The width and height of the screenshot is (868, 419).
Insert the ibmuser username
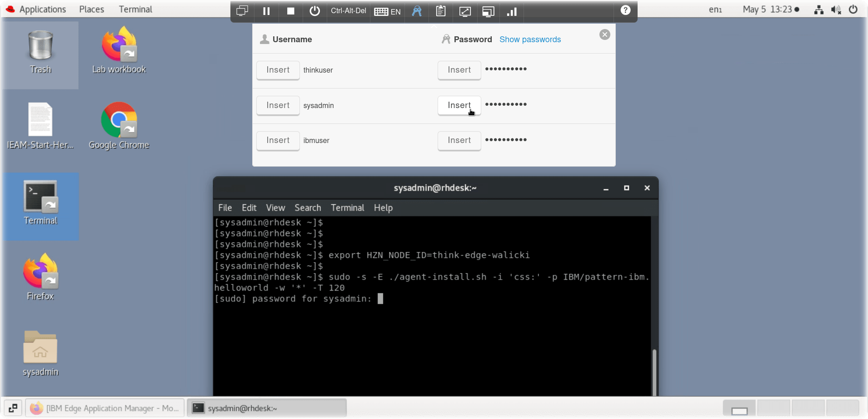coord(278,140)
